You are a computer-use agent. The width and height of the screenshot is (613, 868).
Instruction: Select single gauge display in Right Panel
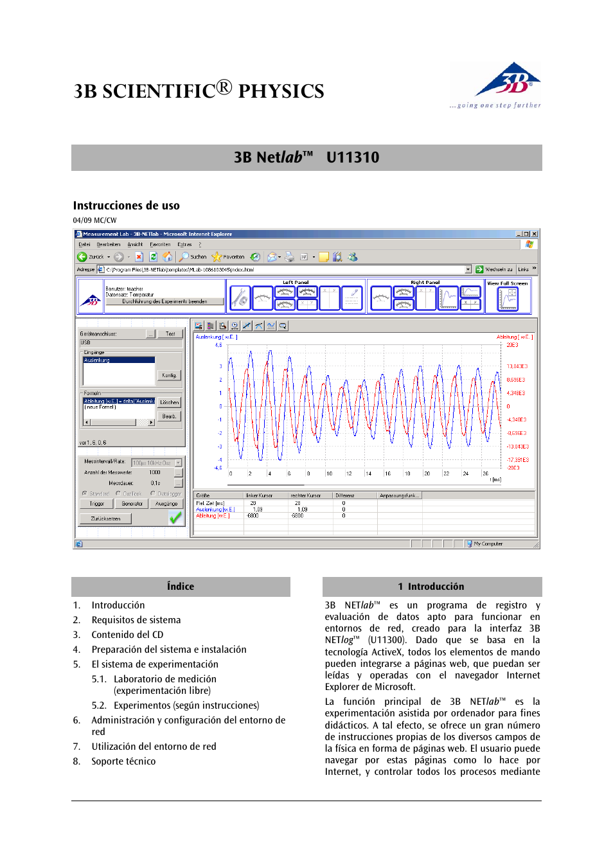[x=381, y=298]
